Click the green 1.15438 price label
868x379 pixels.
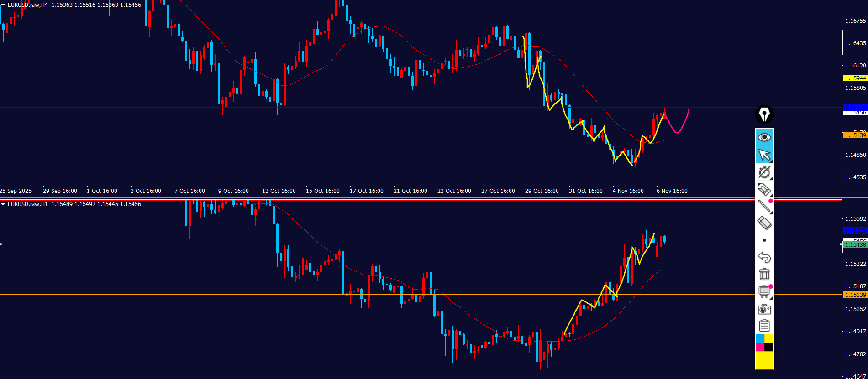pyautogui.click(x=855, y=245)
